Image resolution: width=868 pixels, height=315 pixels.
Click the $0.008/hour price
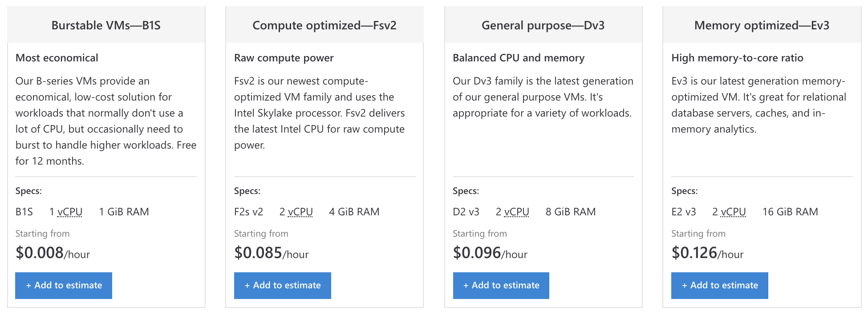pos(53,253)
